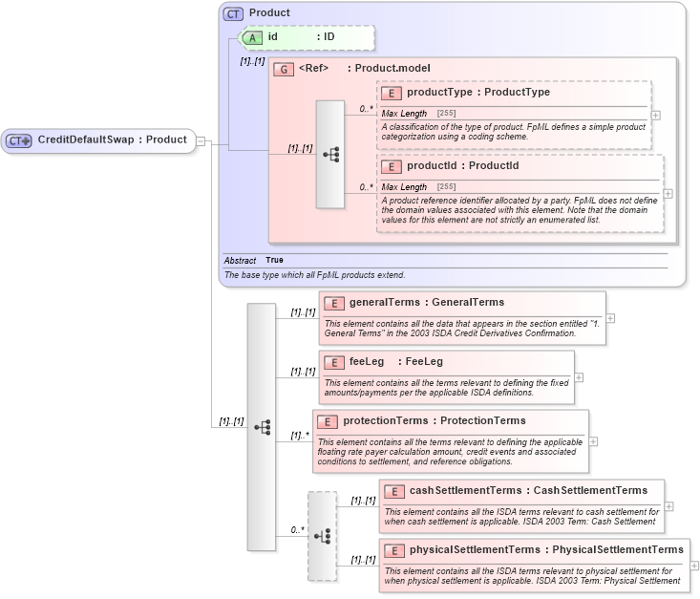Select the A attribute icon for id

[x=251, y=37]
